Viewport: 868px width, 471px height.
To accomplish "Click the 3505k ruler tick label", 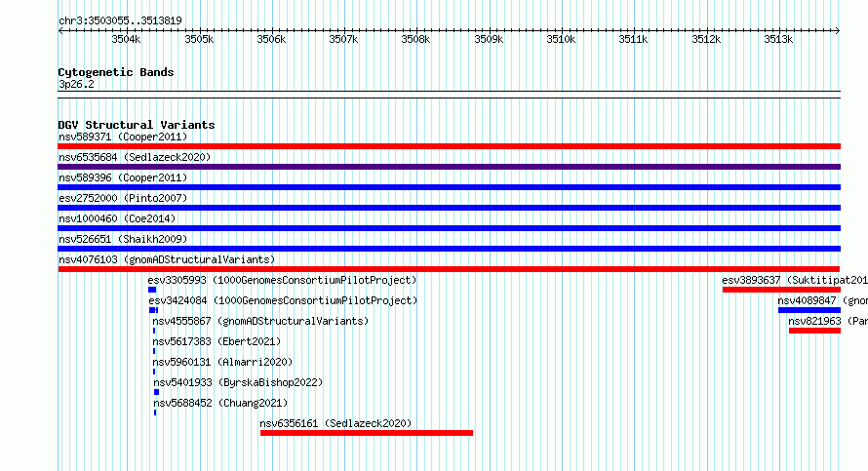I will click(199, 39).
